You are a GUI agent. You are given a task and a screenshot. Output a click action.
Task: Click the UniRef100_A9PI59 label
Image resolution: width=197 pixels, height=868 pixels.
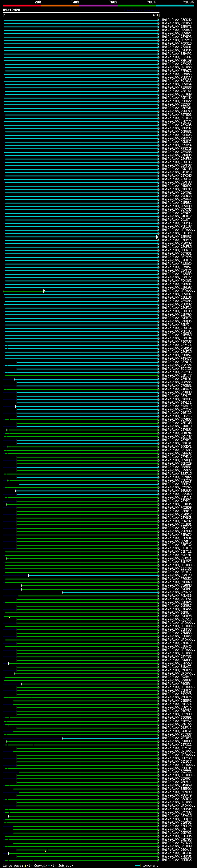176,61
